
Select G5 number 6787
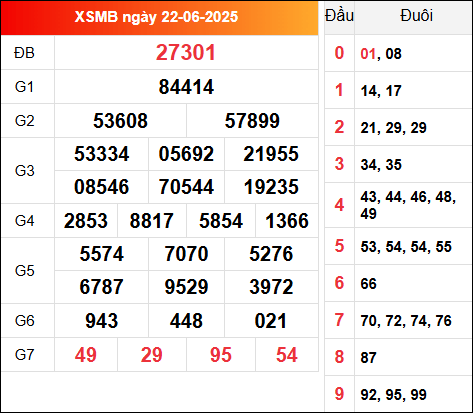102,287
